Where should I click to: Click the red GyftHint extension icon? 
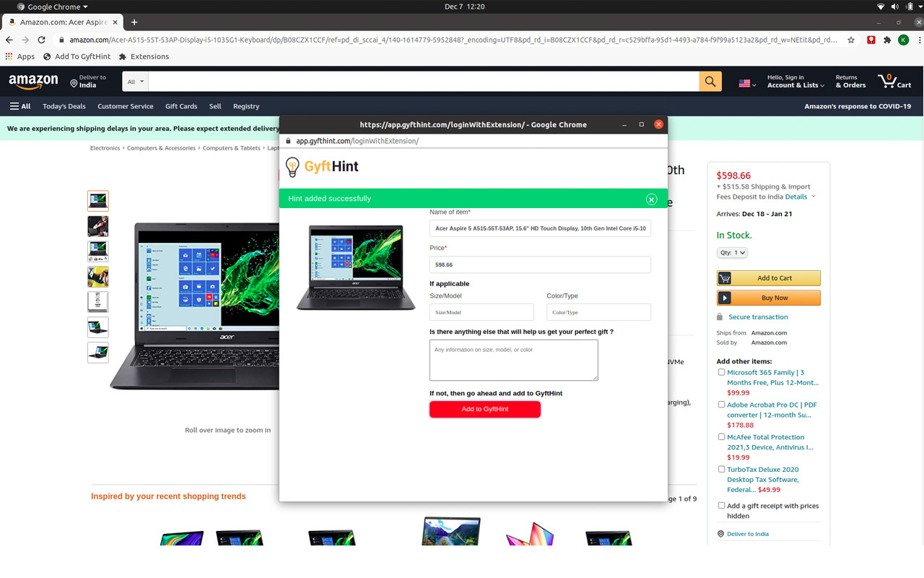pos(871,40)
